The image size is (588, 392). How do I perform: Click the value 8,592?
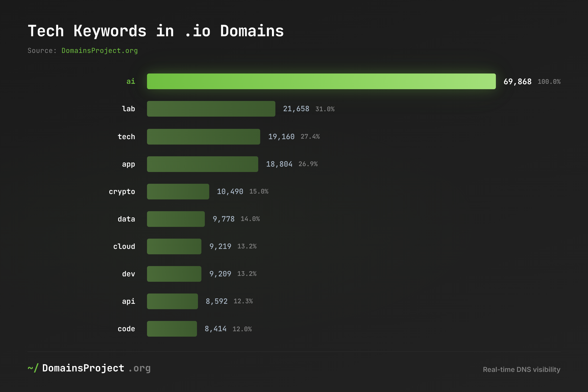click(x=217, y=301)
